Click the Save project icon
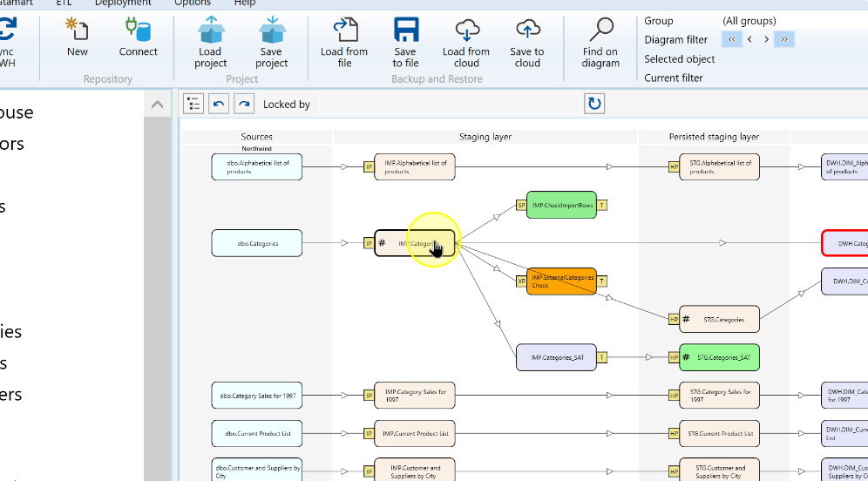868x481 pixels. click(x=271, y=30)
